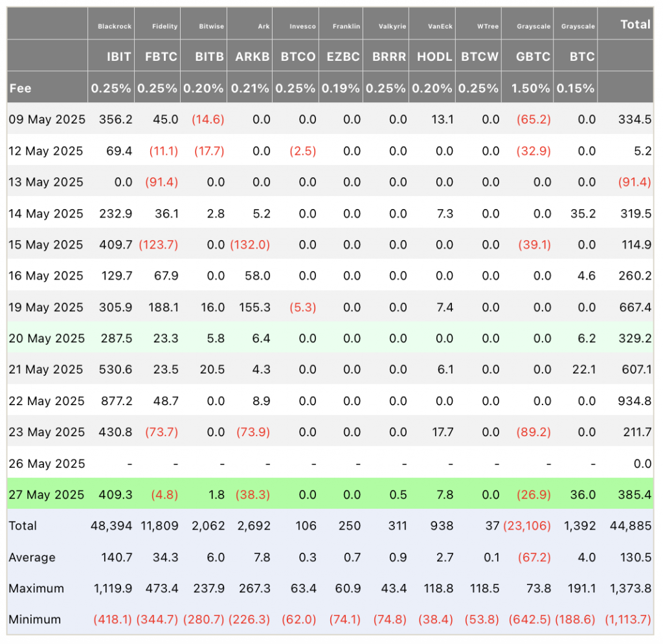Select the Blackrock issuer header
Screen dimensions: 663x644
tap(115, 26)
